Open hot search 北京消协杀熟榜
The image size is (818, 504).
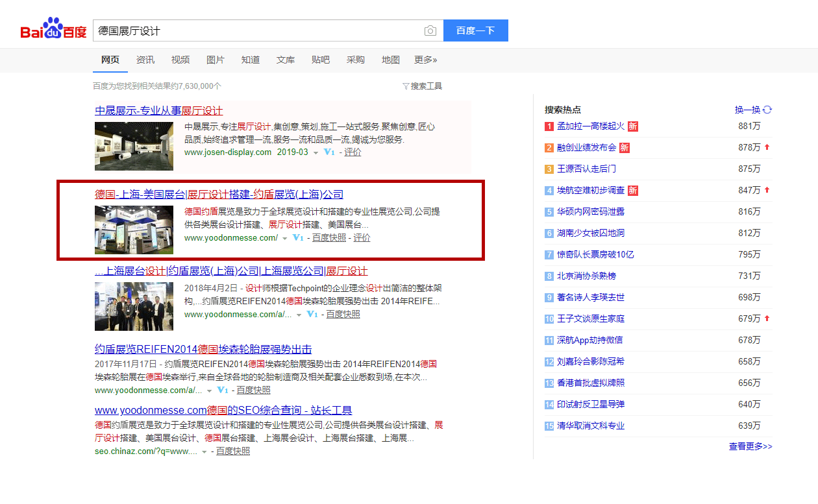tap(586, 276)
